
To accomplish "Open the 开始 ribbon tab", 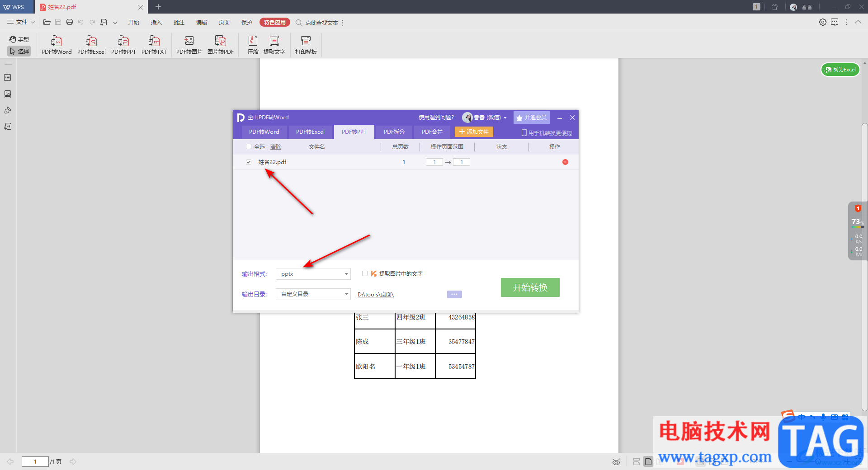I will tap(133, 22).
